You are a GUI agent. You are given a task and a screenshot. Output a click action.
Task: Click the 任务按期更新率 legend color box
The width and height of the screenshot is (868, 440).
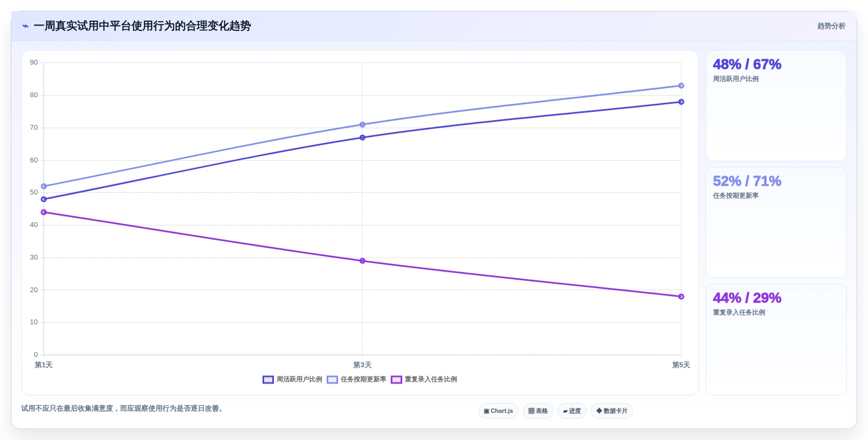(x=332, y=380)
